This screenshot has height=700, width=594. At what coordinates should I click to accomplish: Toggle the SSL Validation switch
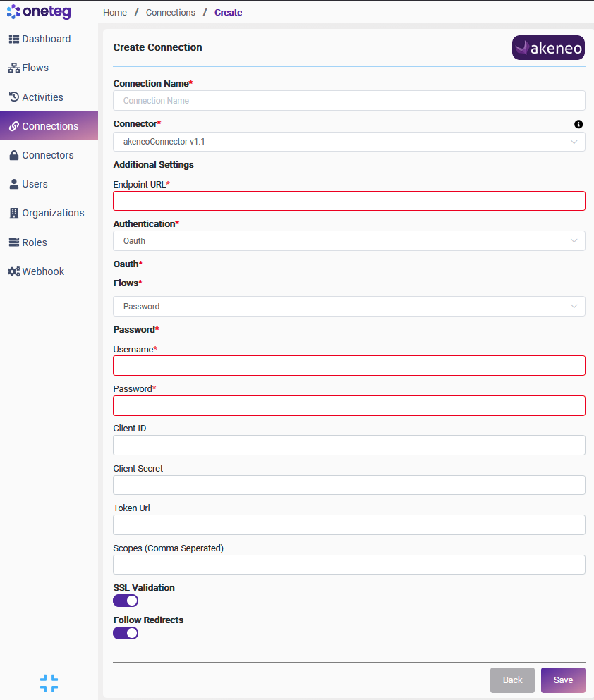tap(126, 601)
